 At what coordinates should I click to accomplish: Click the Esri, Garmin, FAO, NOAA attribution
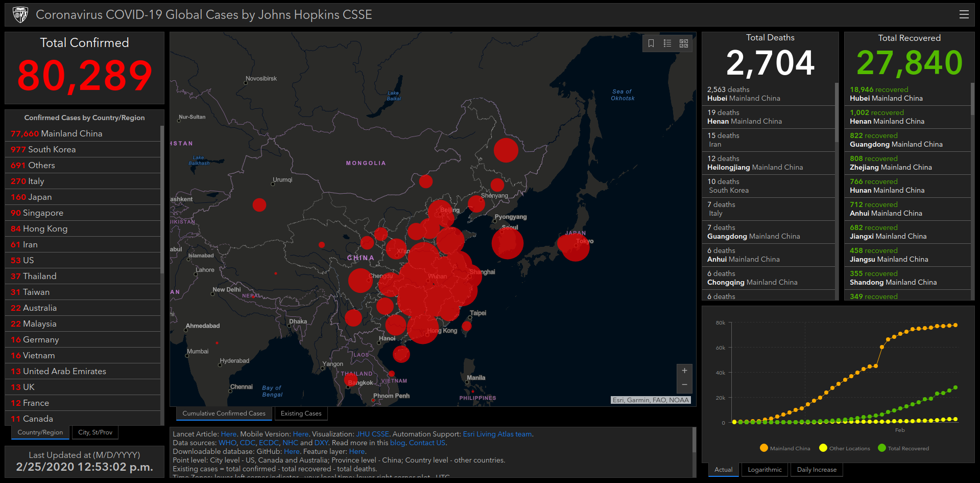point(651,400)
